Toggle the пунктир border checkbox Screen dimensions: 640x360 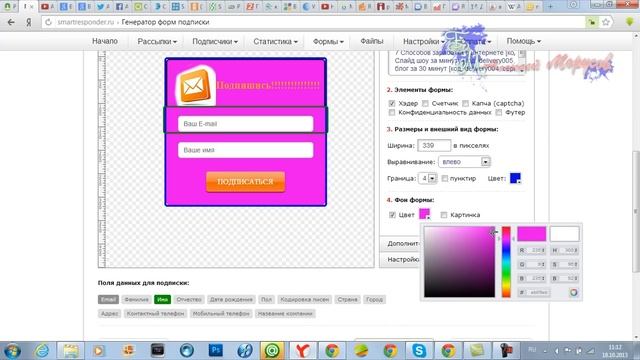point(445,178)
